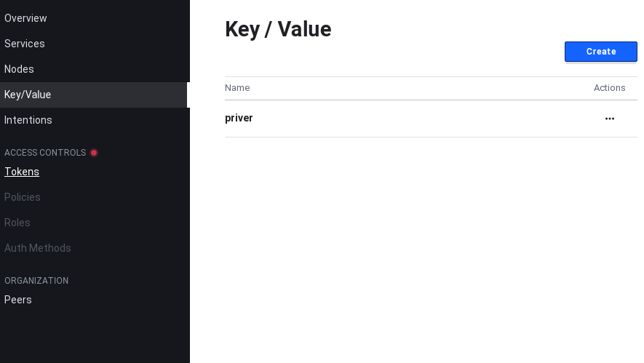Click the Name column header

point(237,88)
